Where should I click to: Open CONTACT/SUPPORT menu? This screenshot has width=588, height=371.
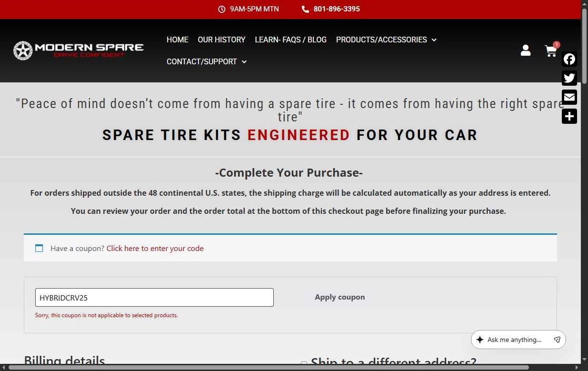point(201,61)
